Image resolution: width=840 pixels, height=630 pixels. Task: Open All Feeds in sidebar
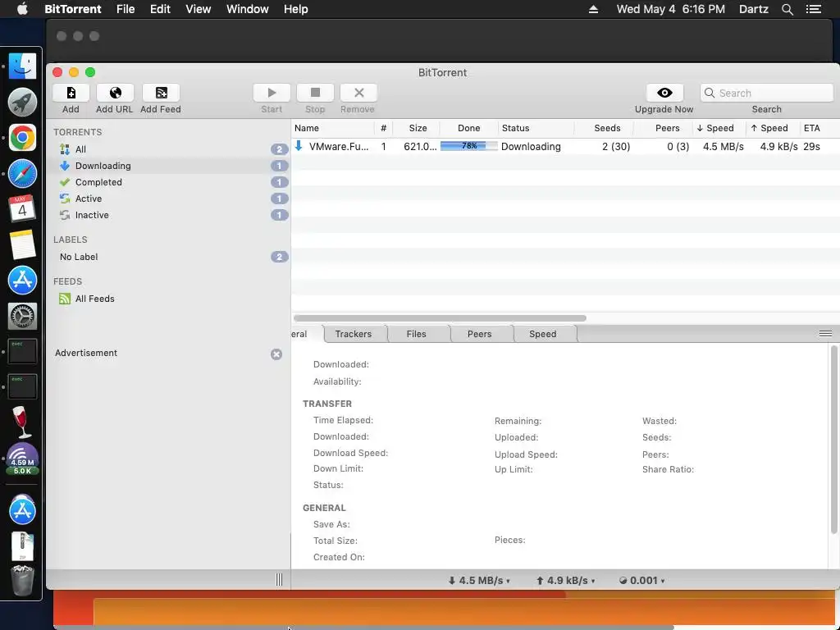168,299
